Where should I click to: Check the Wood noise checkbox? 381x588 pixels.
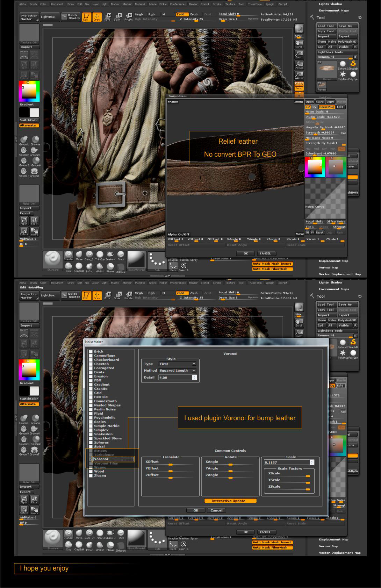point(91,471)
